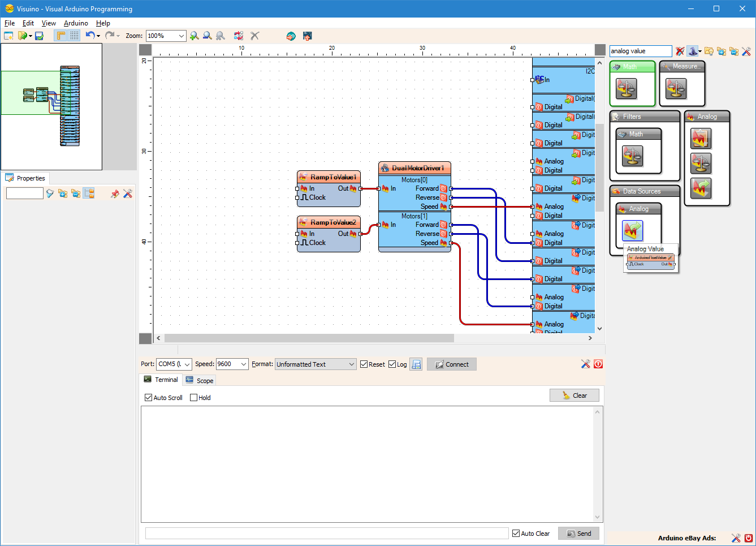Viewport: 756px width, 546px height.
Task: Open the Zoom percentage dropdown
Action: click(x=182, y=35)
